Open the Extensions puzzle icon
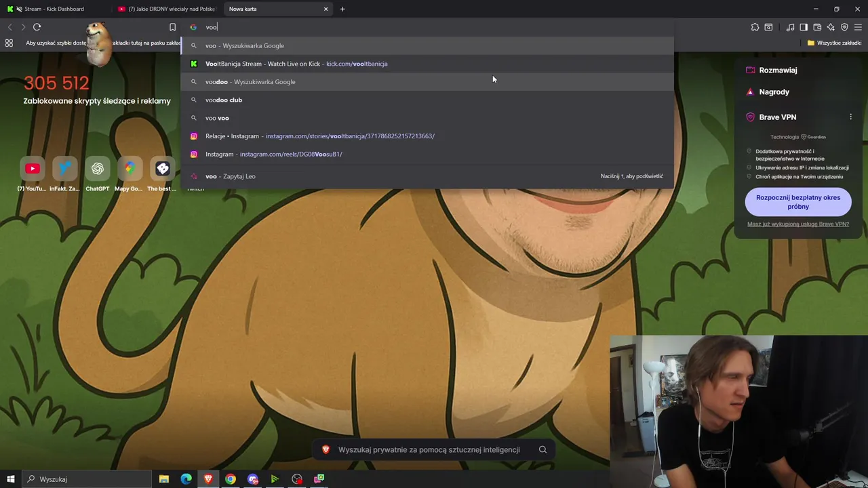 (755, 27)
